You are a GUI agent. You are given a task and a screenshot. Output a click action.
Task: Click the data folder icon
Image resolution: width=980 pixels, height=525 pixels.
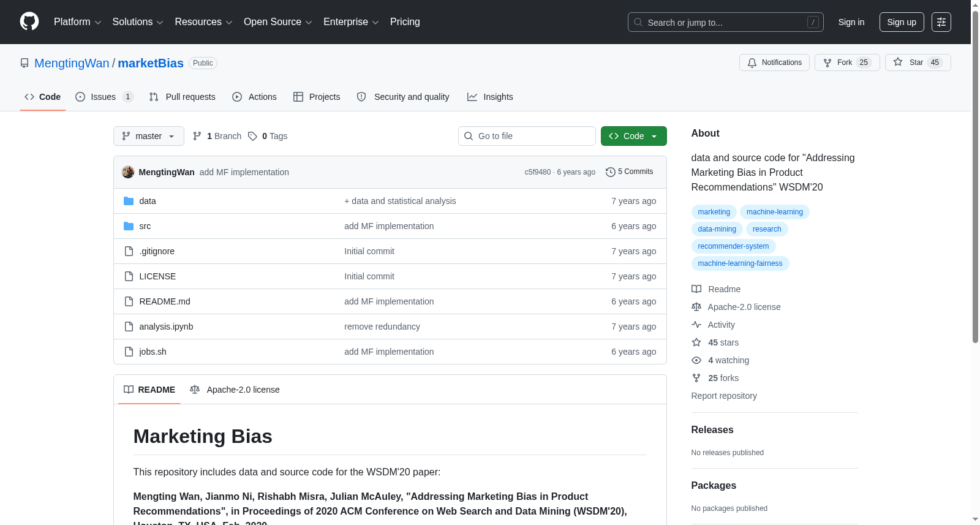pos(129,201)
